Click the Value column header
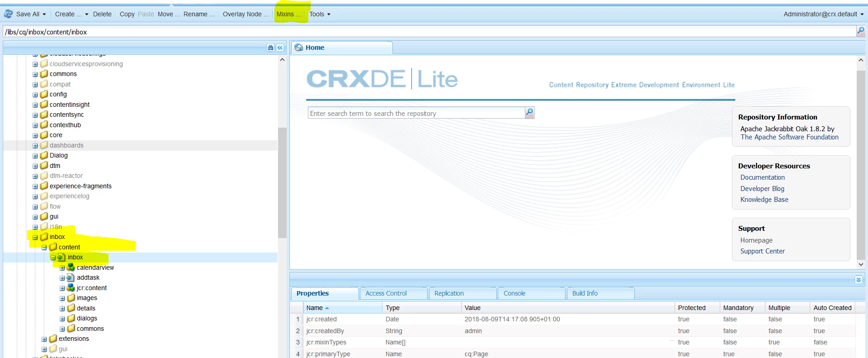The image size is (868, 358). pyautogui.click(x=568, y=308)
